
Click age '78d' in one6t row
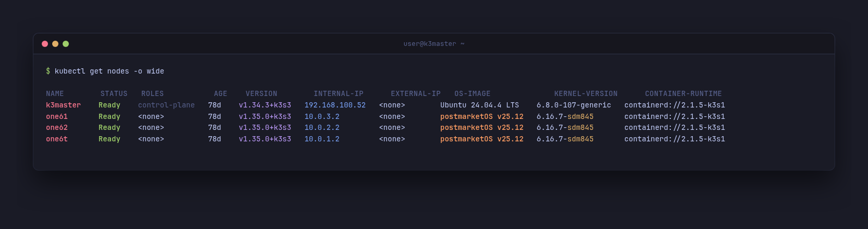click(x=214, y=139)
